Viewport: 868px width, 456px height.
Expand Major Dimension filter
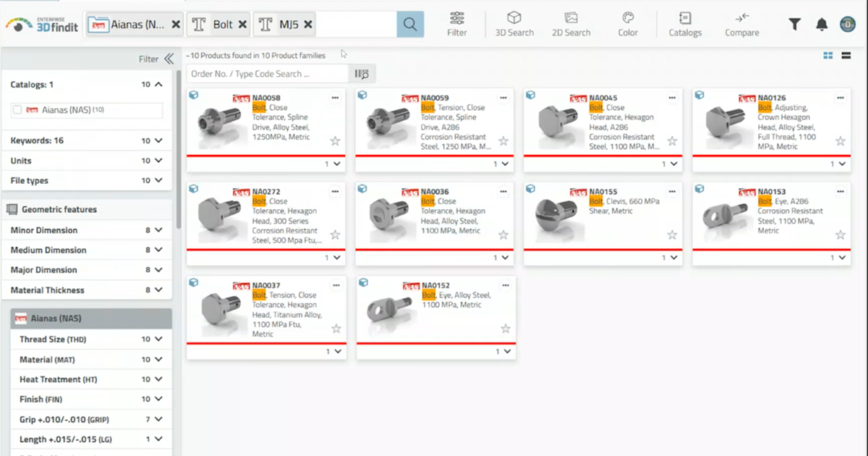click(158, 270)
